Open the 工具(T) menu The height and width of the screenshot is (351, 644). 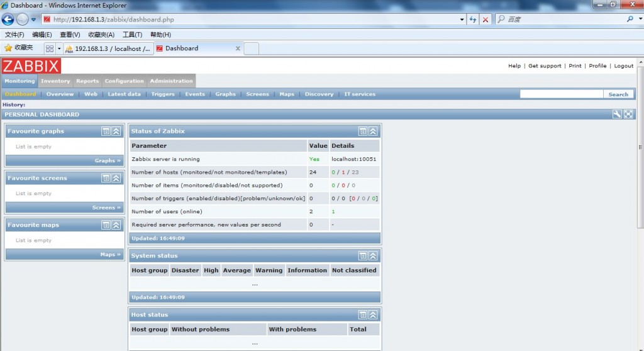coord(132,35)
